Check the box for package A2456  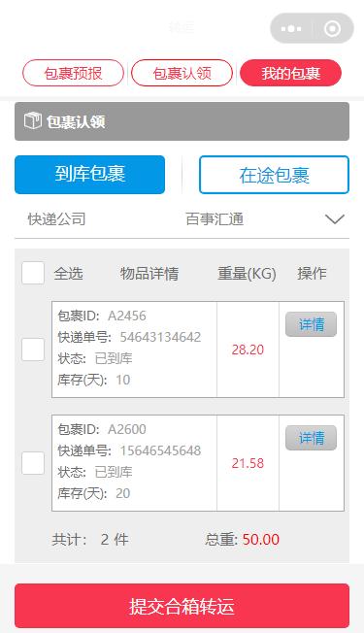point(33,350)
